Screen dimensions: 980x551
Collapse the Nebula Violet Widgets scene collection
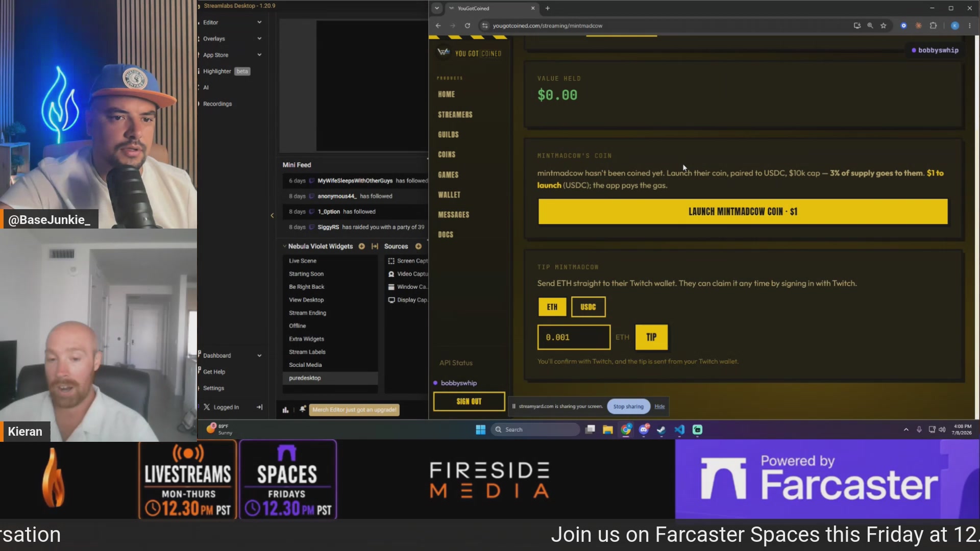284,246
